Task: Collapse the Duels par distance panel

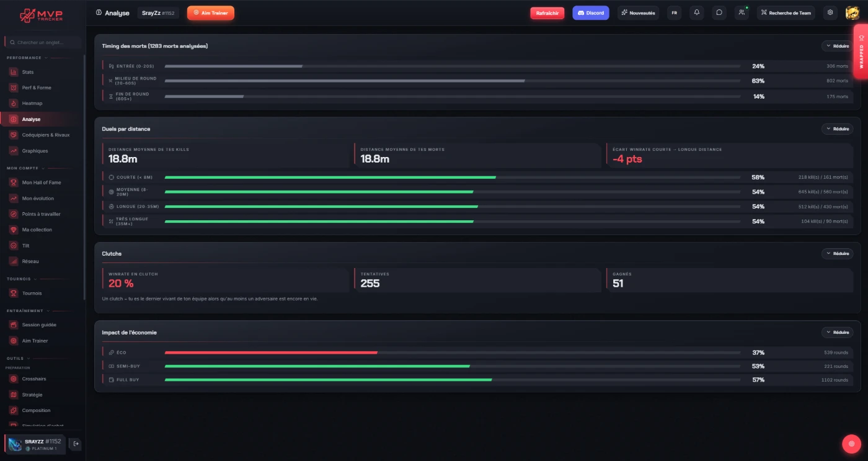Action: coord(837,129)
